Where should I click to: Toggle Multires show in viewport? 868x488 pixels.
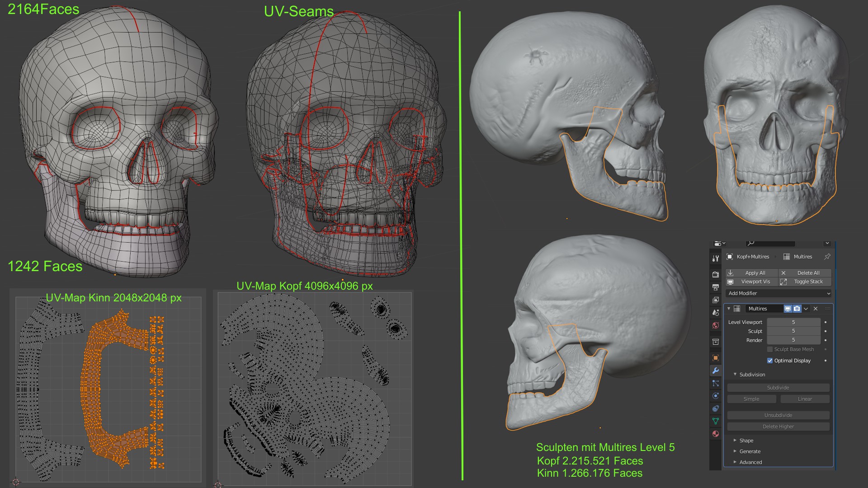[788, 309]
